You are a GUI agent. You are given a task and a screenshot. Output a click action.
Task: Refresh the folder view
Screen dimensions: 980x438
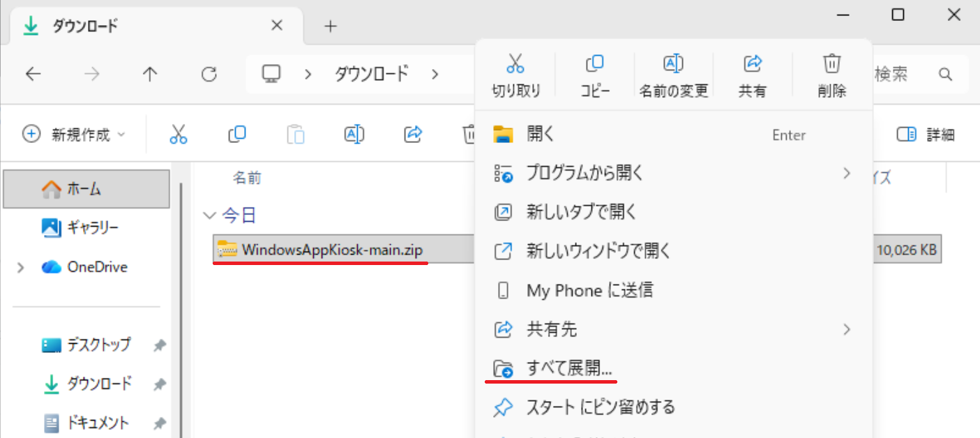209,74
